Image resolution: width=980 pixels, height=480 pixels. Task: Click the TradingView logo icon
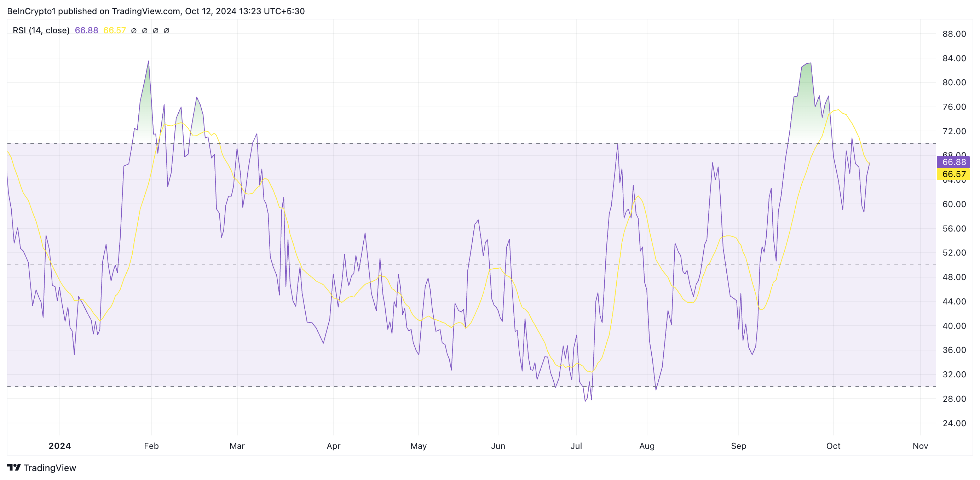(x=14, y=467)
